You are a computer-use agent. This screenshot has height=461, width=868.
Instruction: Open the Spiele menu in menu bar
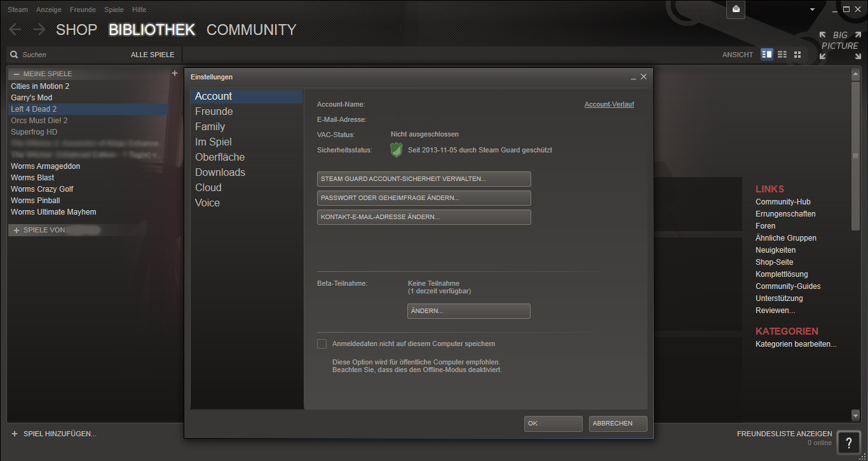coord(114,10)
